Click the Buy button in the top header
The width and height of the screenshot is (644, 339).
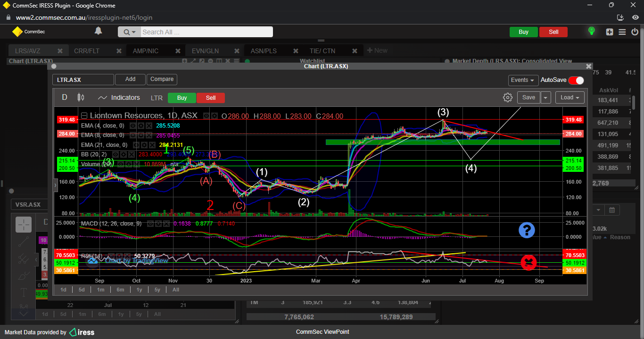pos(523,32)
